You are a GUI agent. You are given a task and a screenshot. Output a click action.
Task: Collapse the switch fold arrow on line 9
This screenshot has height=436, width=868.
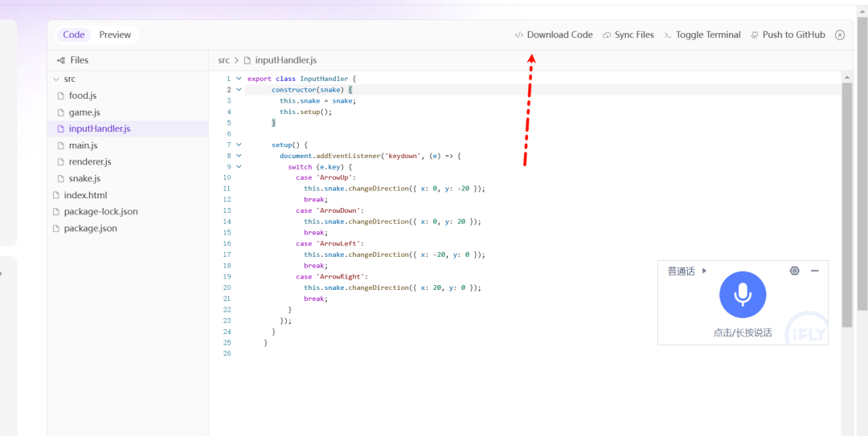[x=239, y=166]
